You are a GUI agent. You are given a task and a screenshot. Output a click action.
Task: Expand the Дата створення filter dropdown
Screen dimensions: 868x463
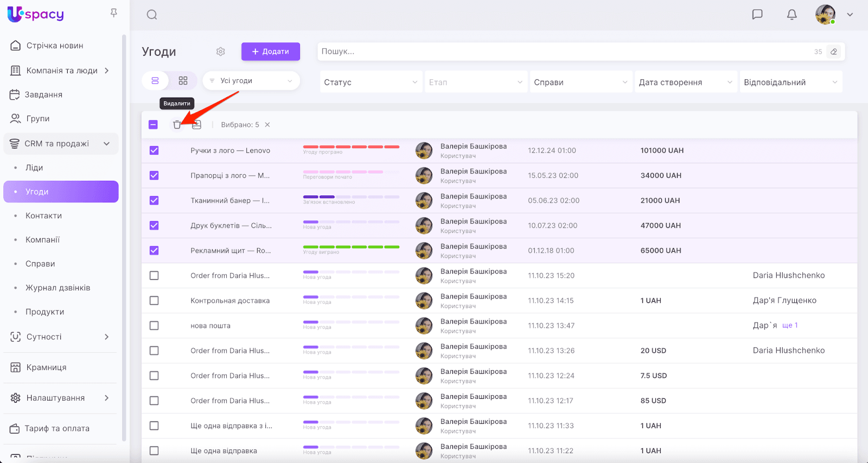pyautogui.click(x=685, y=82)
